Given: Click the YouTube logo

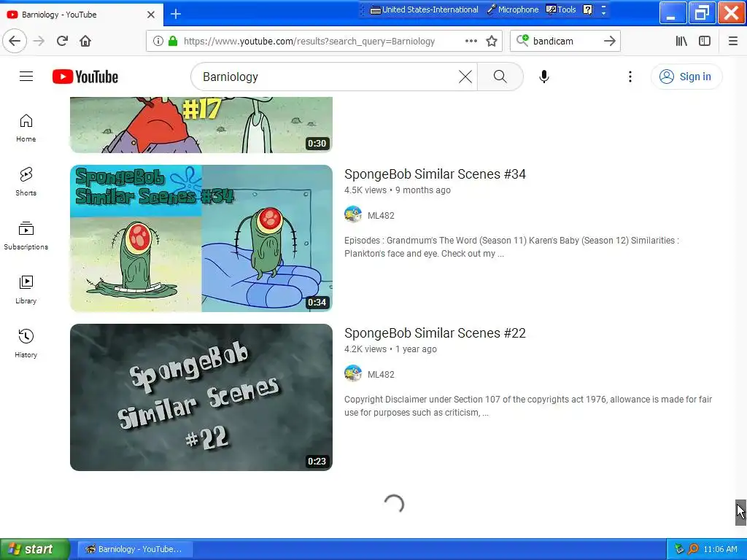Looking at the screenshot, I should click(x=85, y=77).
